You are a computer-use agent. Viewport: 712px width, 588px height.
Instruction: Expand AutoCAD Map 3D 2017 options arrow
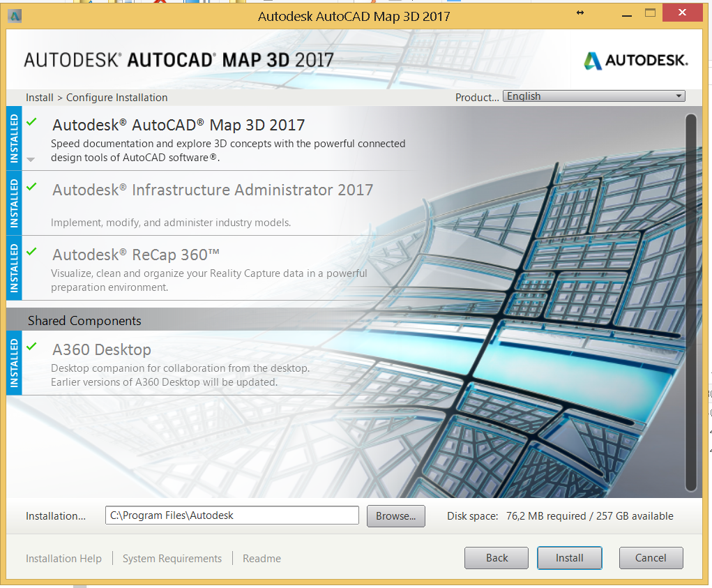coord(31,159)
